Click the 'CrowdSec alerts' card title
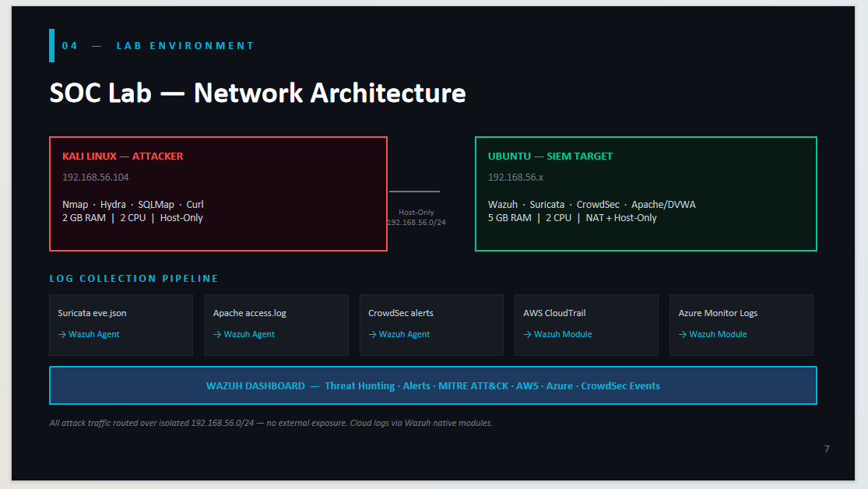Screen dimensions: 868x489 tap(401, 313)
